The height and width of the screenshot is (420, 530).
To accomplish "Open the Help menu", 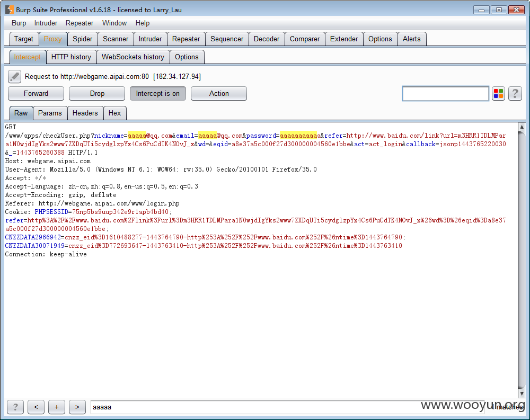I will [142, 23].
